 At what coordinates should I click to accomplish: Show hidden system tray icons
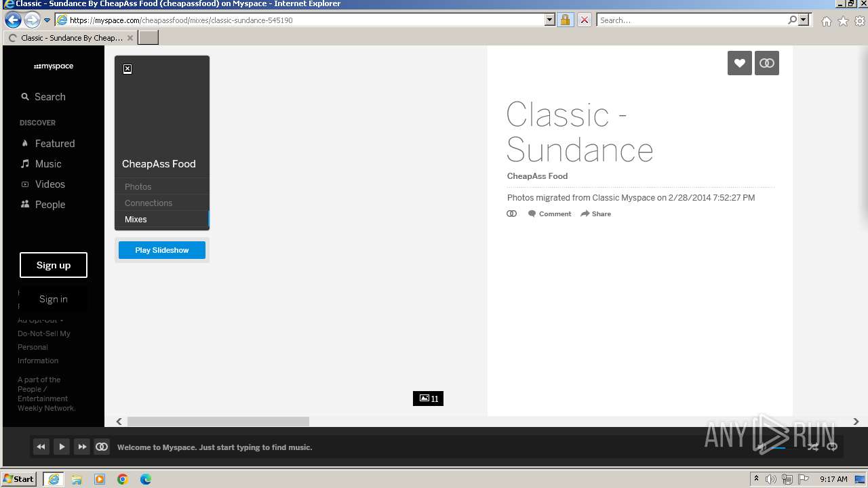pos(756,479)
